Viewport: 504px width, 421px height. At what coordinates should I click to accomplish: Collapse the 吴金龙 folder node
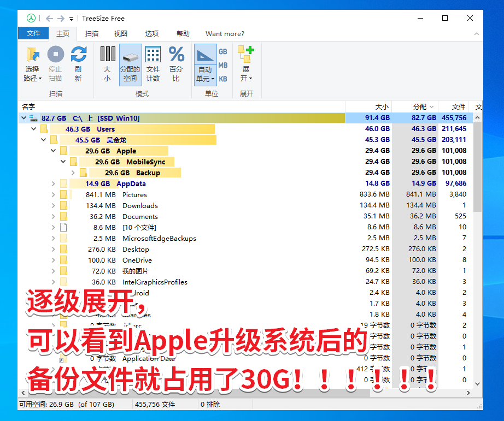(x=43, y=140)
